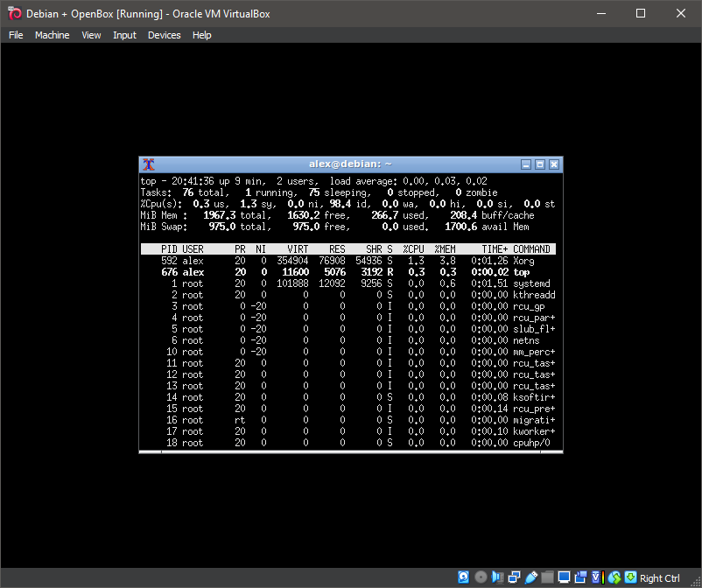Open the Help menu
The width and height of the screenshot is (702, 588).
tap(202, 35)
